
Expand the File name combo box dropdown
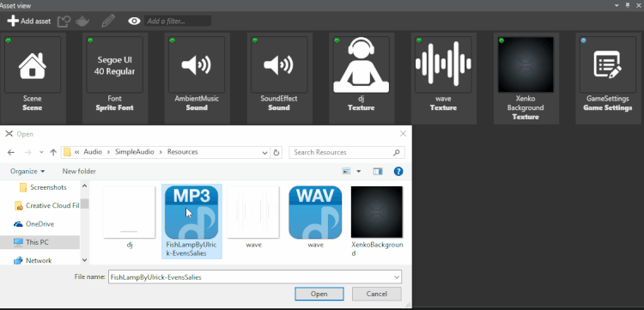coord(397,277)
